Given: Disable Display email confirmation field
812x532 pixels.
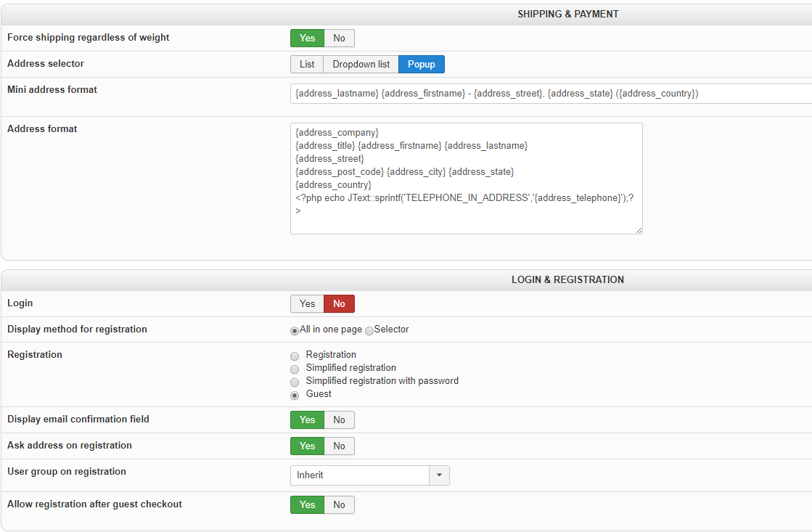Looking at the screenshot, I should [339, 420].
